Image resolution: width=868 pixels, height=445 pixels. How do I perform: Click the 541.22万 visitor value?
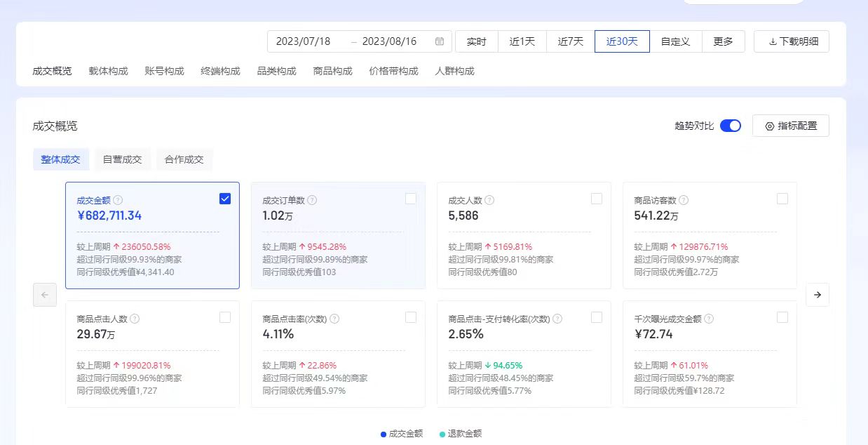click(x=656, y=215)
